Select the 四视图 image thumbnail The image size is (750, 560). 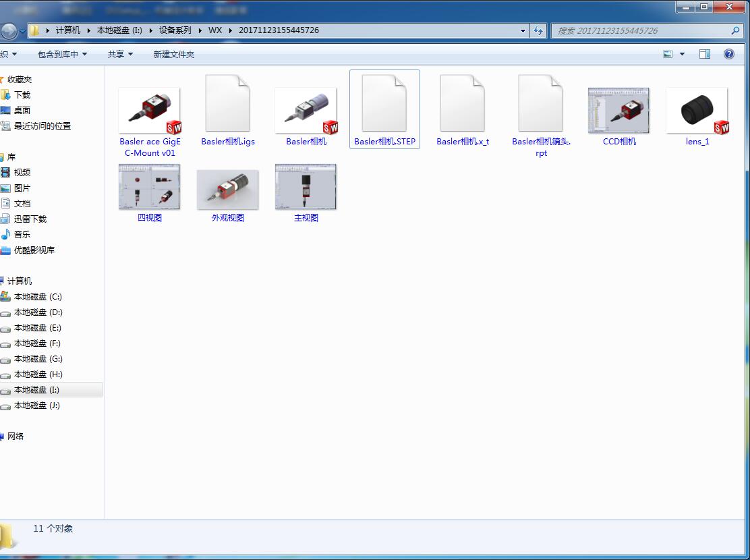coord(149,187)
